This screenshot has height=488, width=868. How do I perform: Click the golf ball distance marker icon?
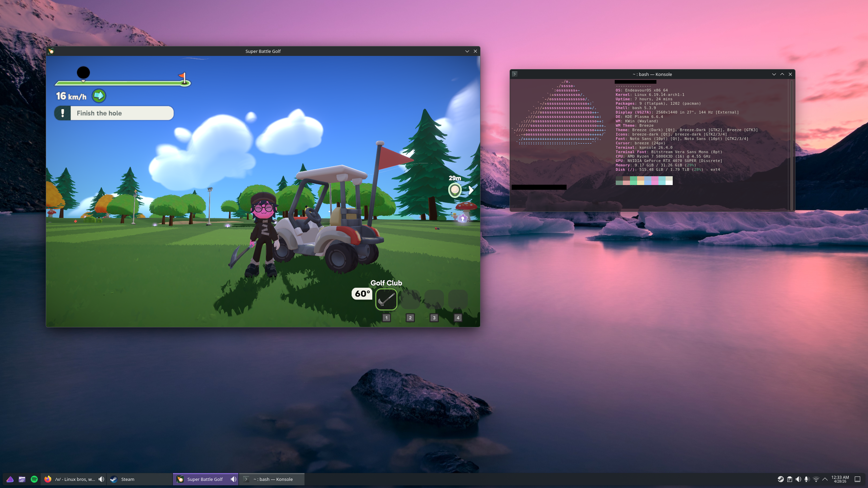click(x=455, y=190)
